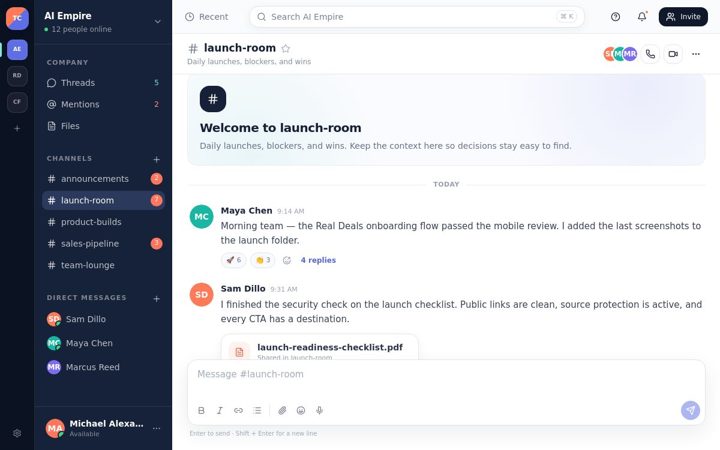Click Sam Dillo's name in the message
The height and width of the screenshot is (450, 720).
pyautogui.click(x=243, y=289)
